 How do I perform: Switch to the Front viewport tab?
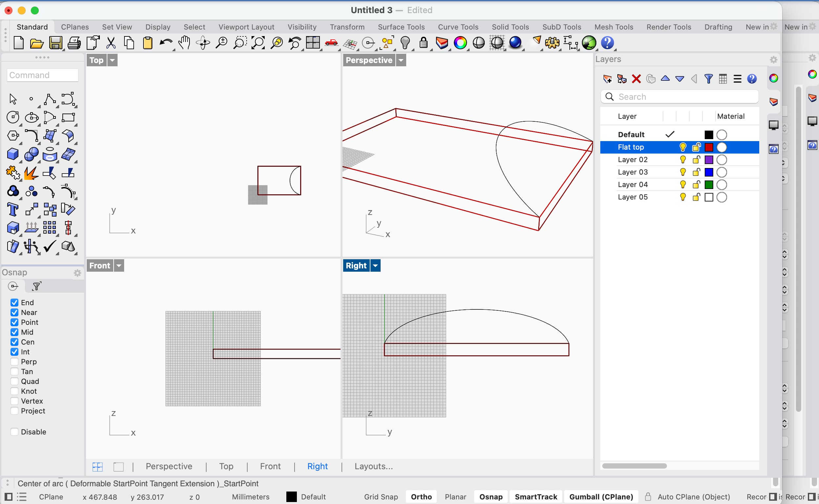coord(270,466)
